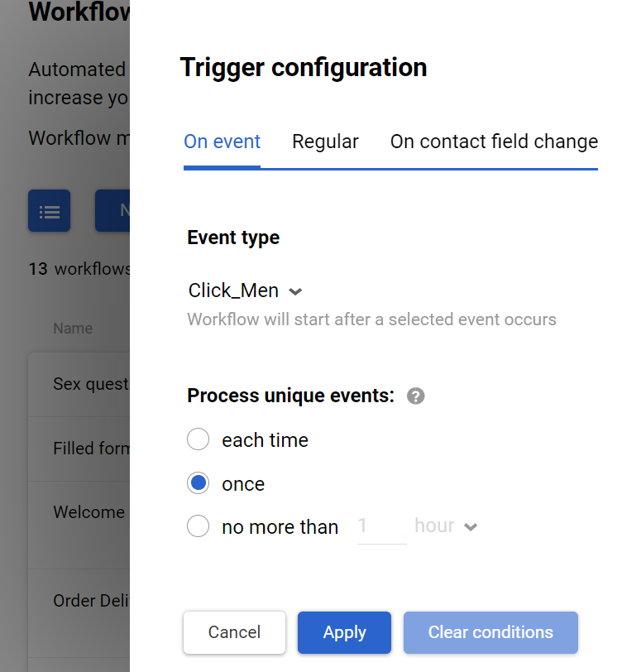Screen dimensions: 641x672
Task: Click the number input before hour
Action: [380, 526]
